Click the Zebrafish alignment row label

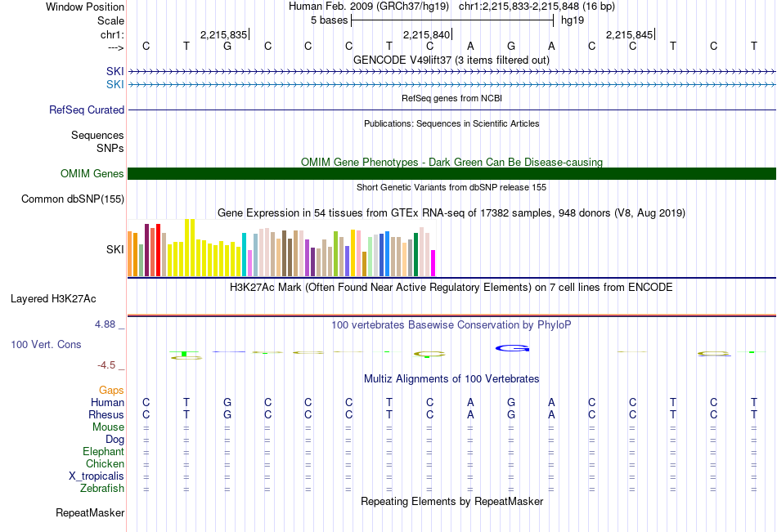pos(102,489)
